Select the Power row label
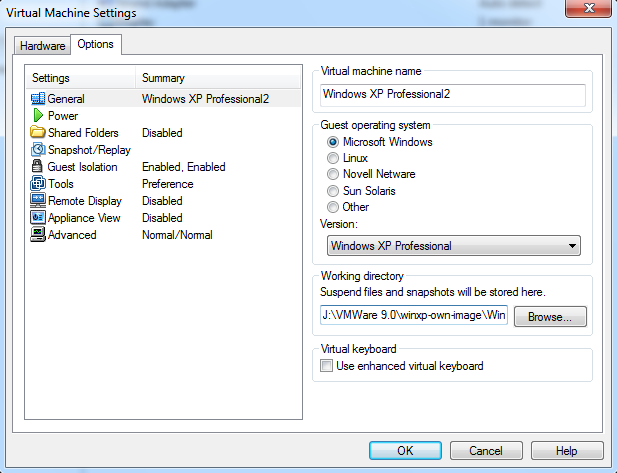The width and height of the screenshot is (617, 473). 63,116
